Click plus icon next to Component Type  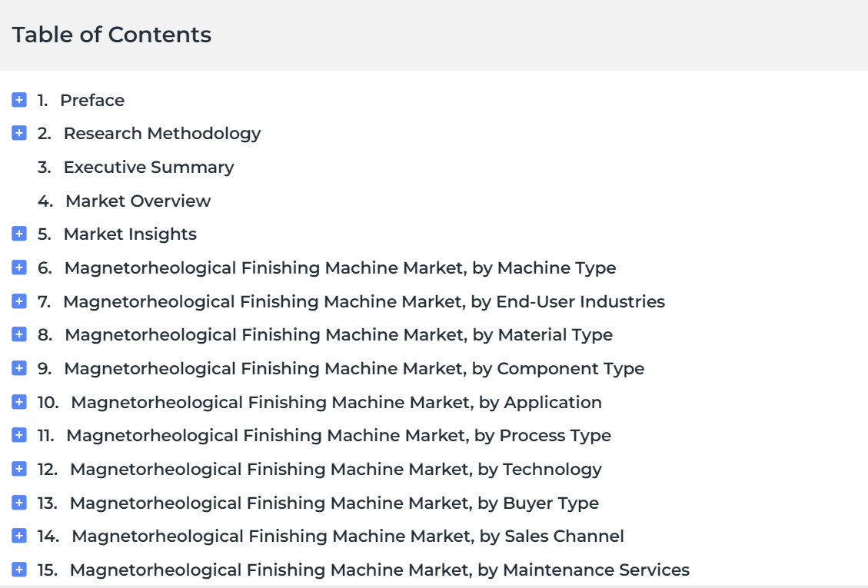tap(18, 368)
